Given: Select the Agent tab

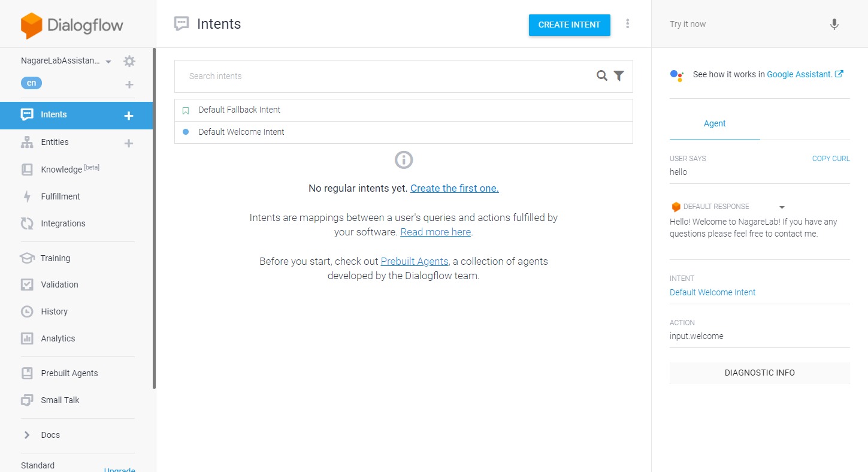Looking at the screenshot, I should [715, 123].
